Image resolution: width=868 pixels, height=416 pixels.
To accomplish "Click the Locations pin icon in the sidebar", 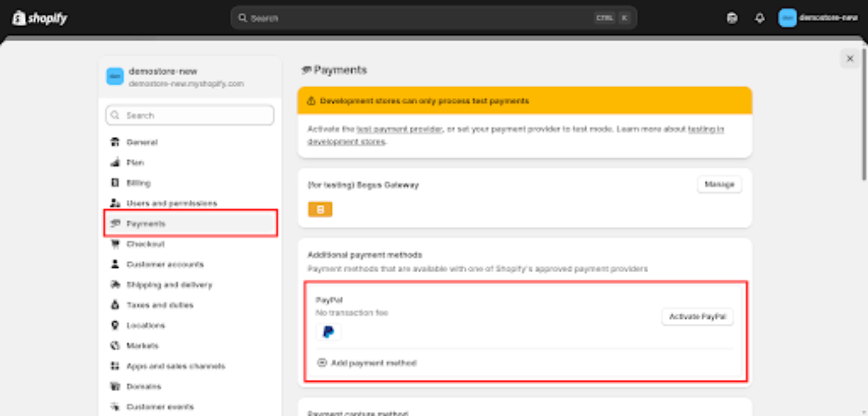I will (x=115, y=325).
